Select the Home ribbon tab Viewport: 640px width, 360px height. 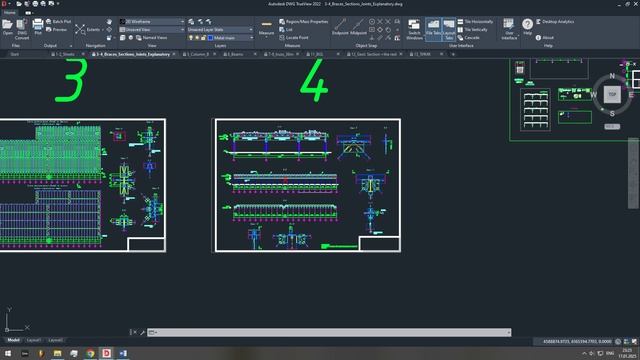(x=9, y=13)
